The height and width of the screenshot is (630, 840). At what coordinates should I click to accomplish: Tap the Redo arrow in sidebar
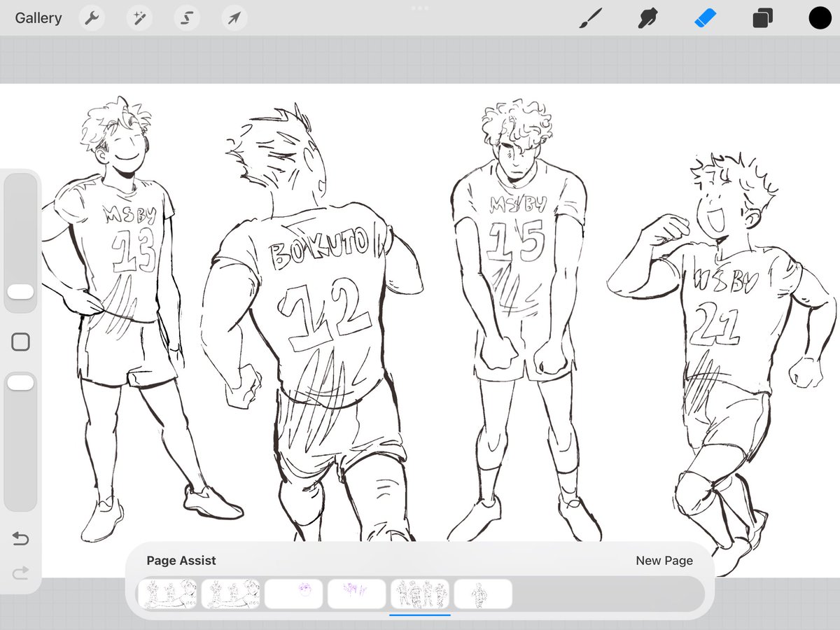click(x=21, y=573)
